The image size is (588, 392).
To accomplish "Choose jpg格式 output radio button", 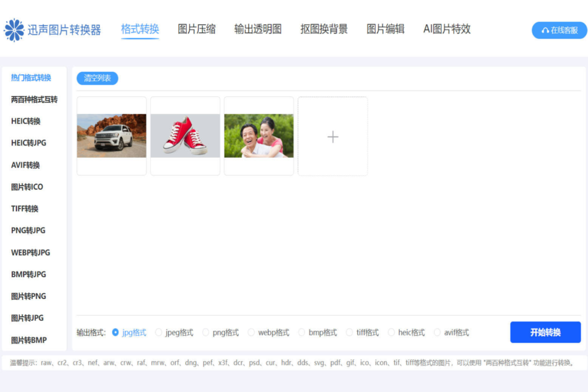I will tap(115, 333).
